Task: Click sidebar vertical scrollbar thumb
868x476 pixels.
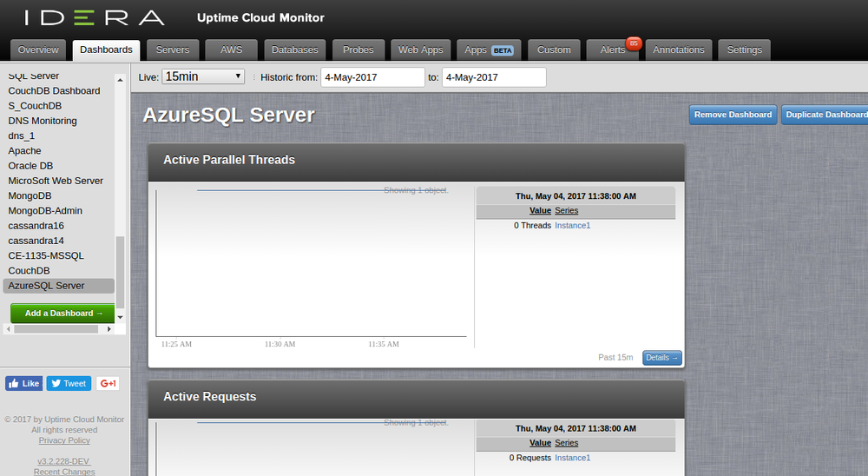Action: 120,272
